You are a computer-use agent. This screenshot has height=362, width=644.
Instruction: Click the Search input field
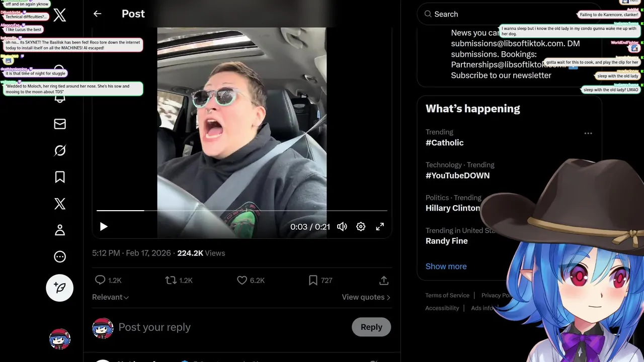click(x=498, y=14)
